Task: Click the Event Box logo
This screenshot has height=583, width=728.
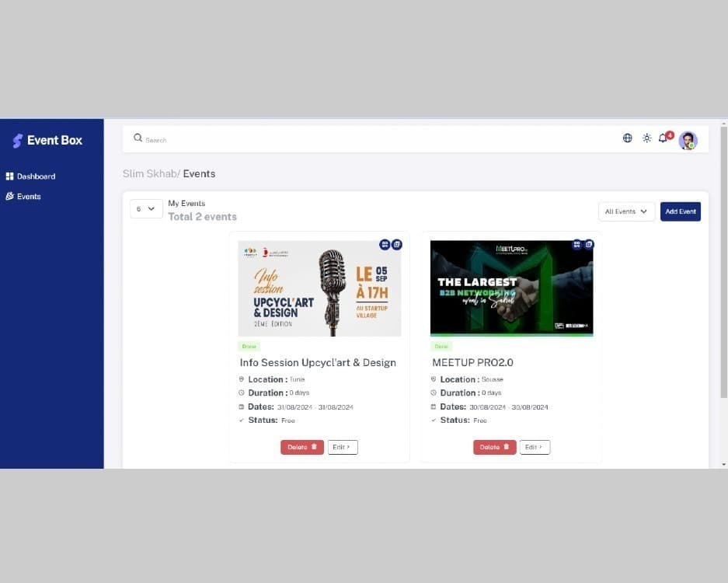Action: click(x=47, y=141)
